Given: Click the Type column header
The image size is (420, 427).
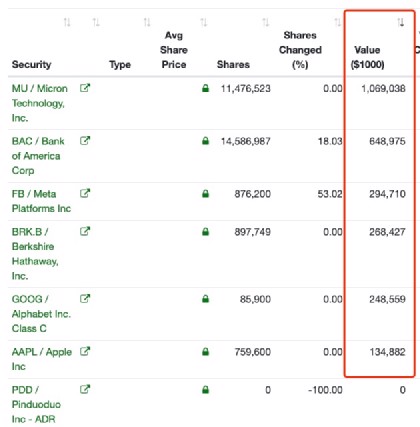Looking at the screenshot, I should (120, 64).
